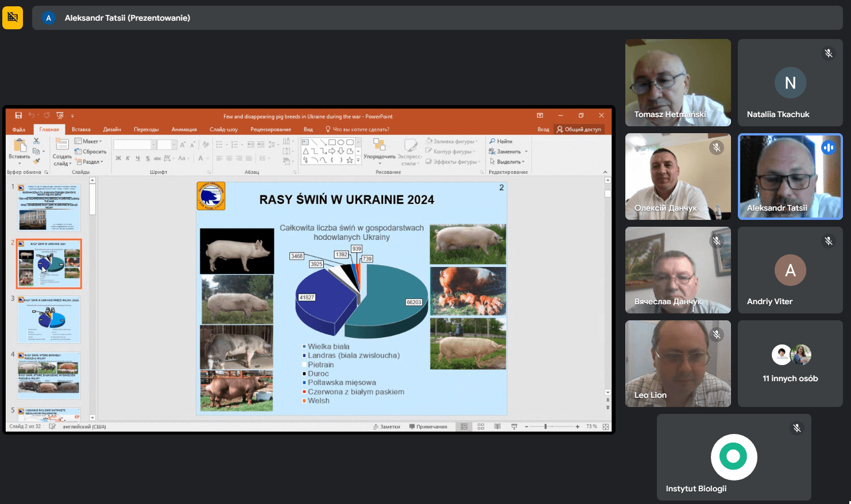Select the oval shape in shapes gallery
This screenshot has height=504, width=851.
click(341, 142)
